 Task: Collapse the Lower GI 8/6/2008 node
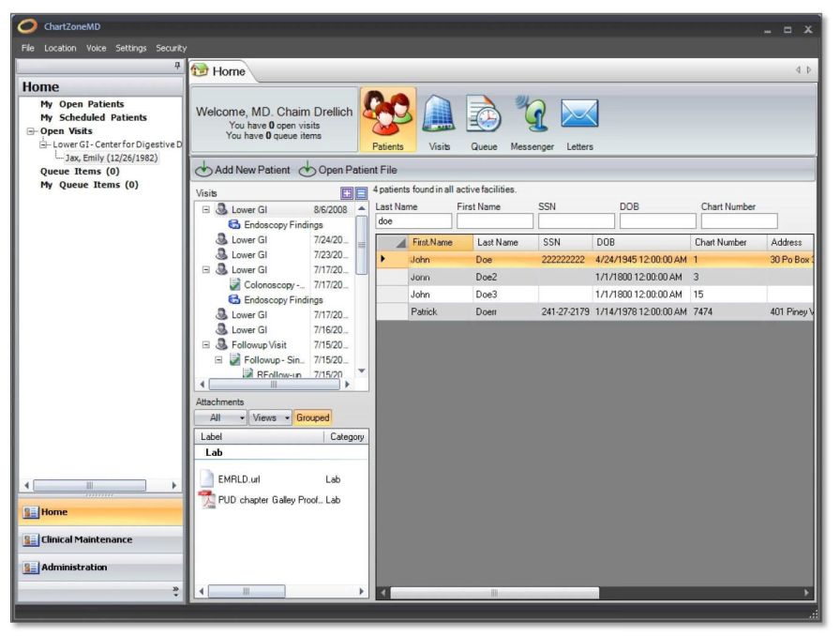205,210
